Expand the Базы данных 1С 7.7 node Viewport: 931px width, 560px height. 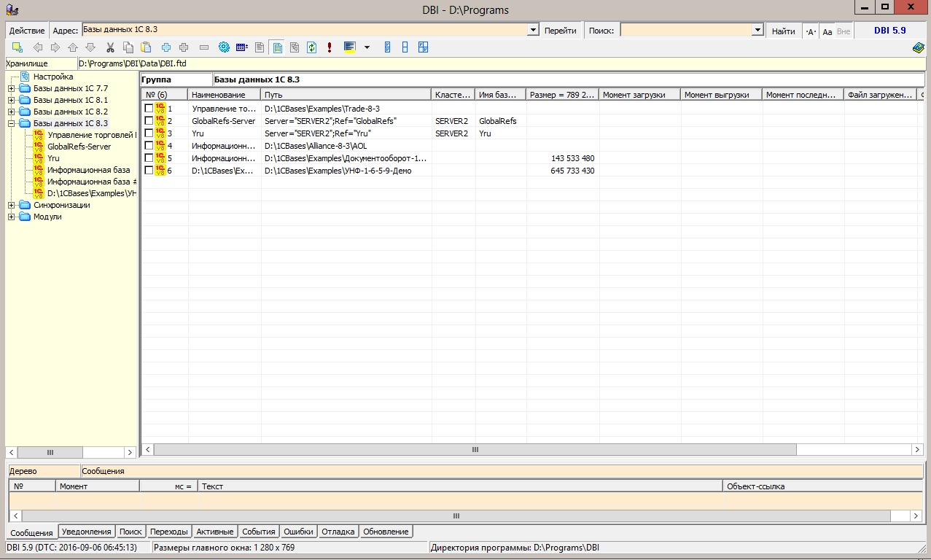(12, 89)
